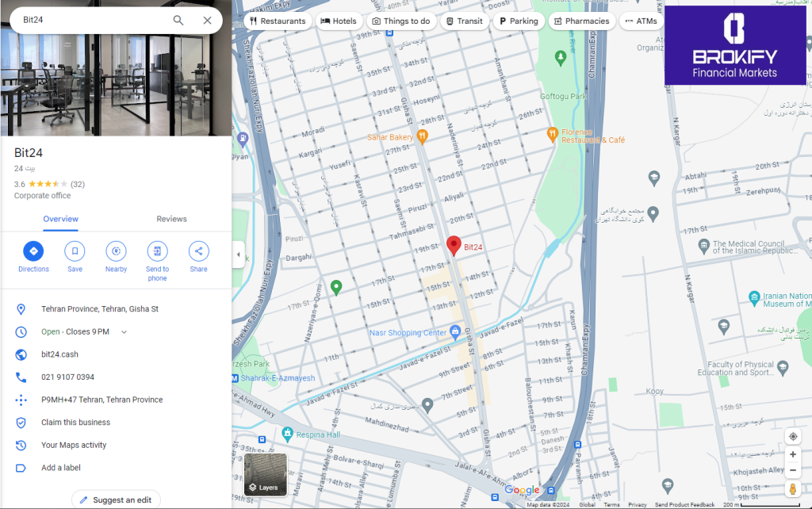Share this place via Share icon
This screenshot has width=812, height=509.
198,251
